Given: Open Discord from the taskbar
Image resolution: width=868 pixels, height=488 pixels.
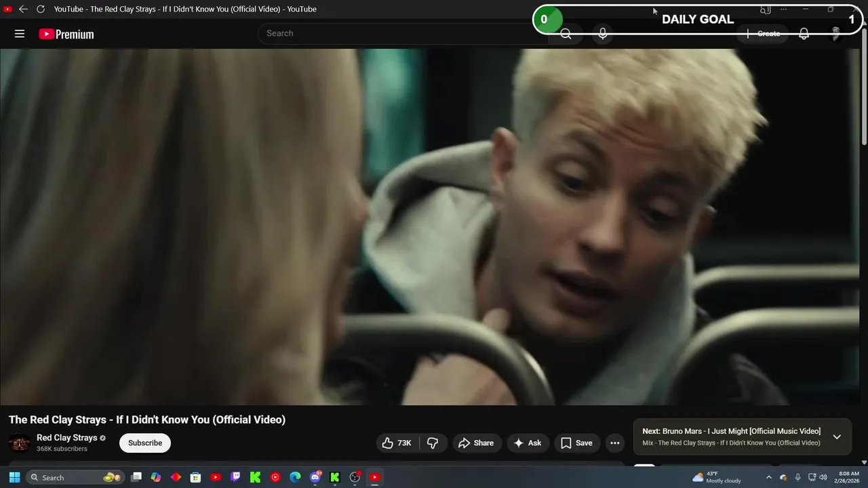Looking at the screenshot, I should 315,477.
